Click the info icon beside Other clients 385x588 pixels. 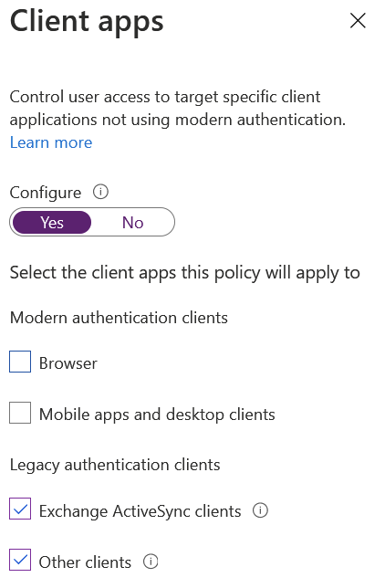click(x=151, y=562)
